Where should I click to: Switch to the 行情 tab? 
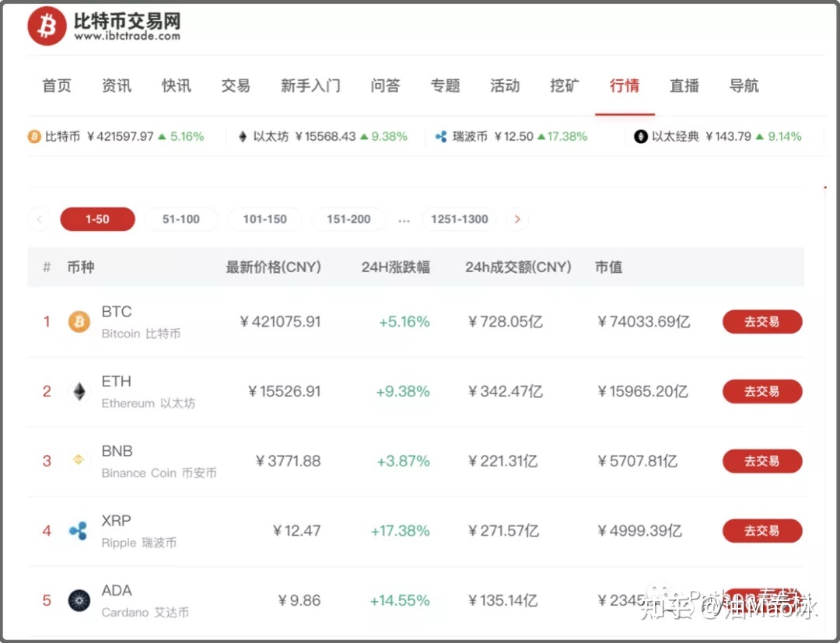tap(625, 86)
